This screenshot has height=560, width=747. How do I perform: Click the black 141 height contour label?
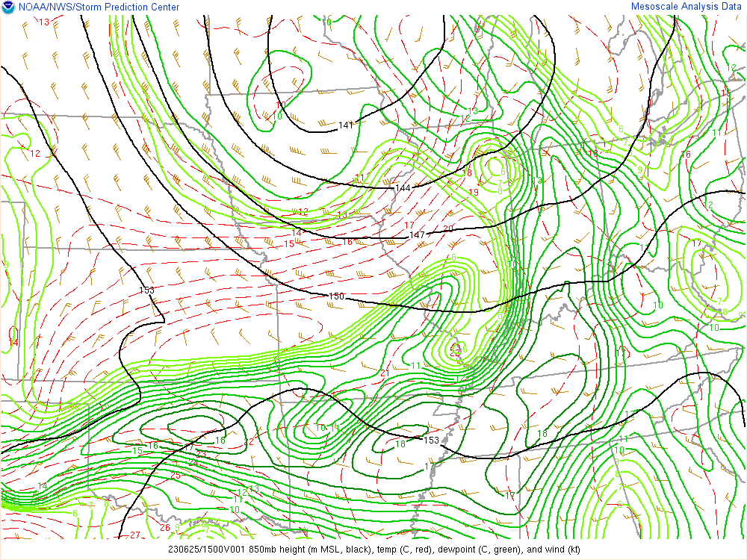click(346, 125)
